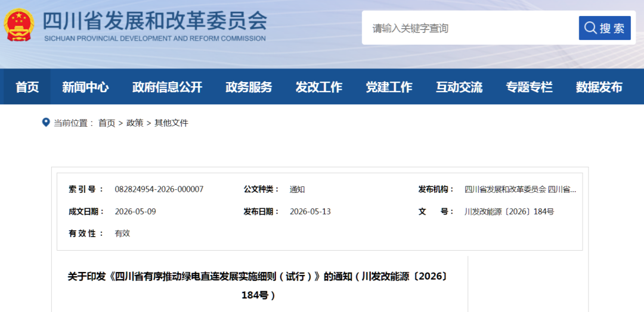Screen dimensions: 644x312
Task: Click the 公文种类 field label
Action: 261,189
